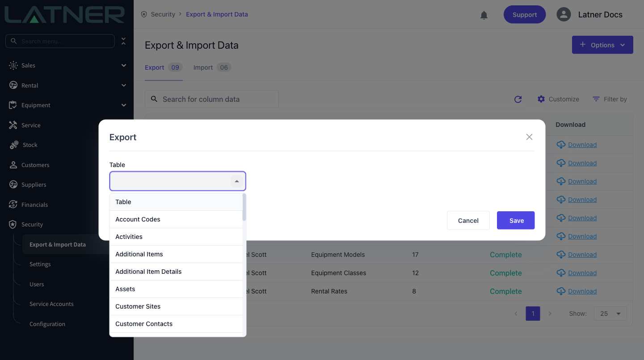Focus the Search for column data field

(x=212, y=99)
